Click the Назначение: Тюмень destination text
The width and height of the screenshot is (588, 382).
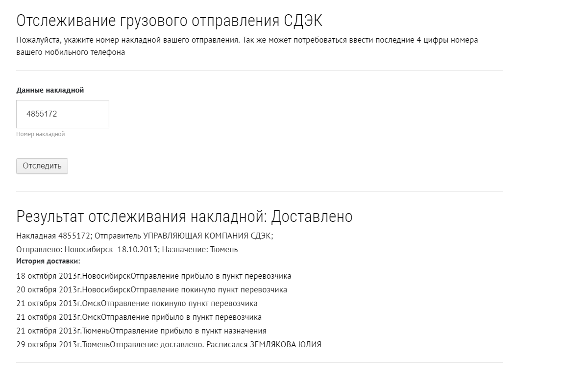point(200,249)
